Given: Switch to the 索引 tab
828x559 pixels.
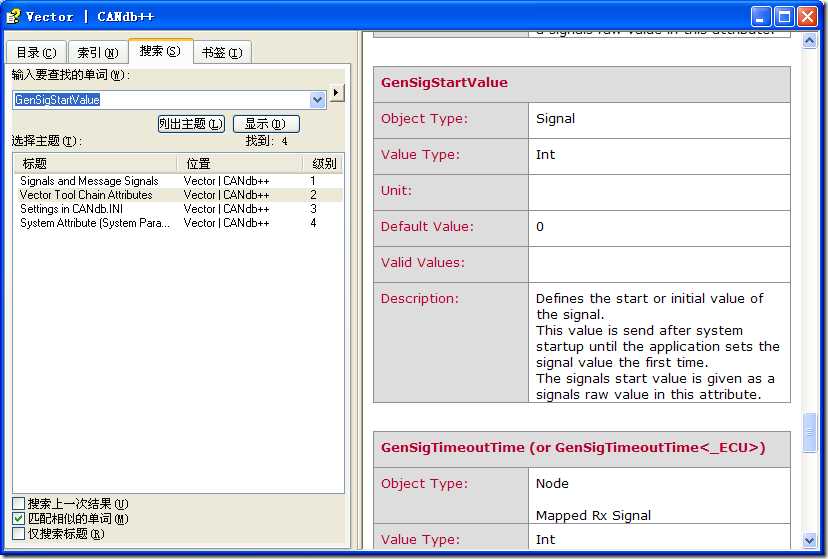Looking at the screenshot, I should (98, 53).
